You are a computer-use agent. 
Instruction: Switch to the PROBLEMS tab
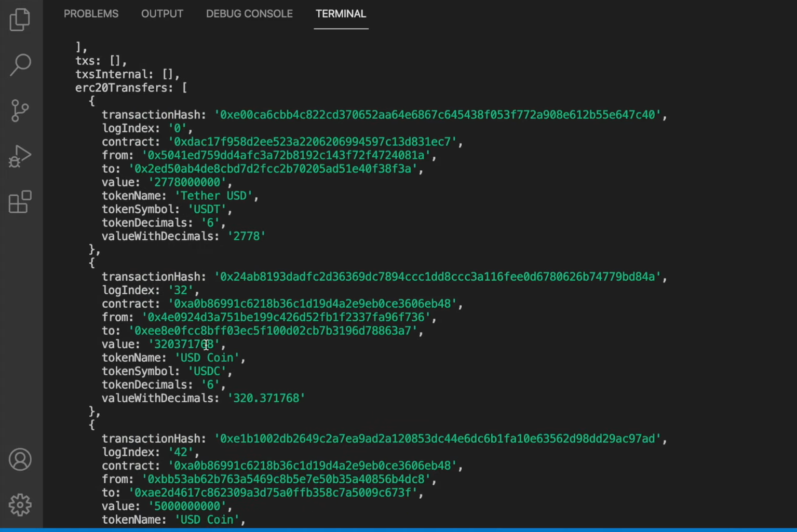pos(91,14)
